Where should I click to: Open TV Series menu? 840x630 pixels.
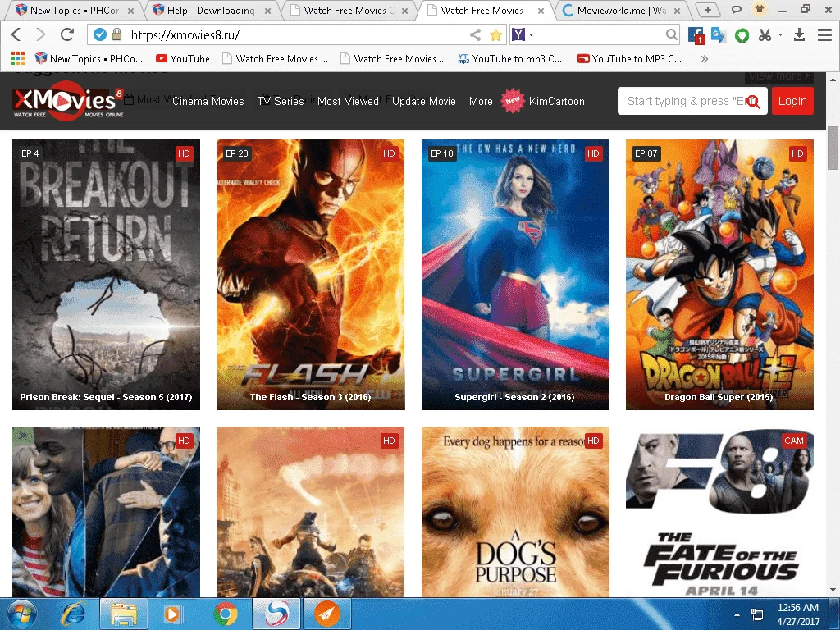point(281,101)
